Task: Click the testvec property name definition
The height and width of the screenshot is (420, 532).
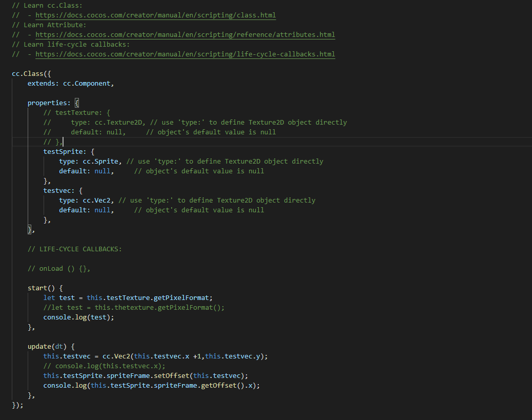Action: [x=59, y=190]
